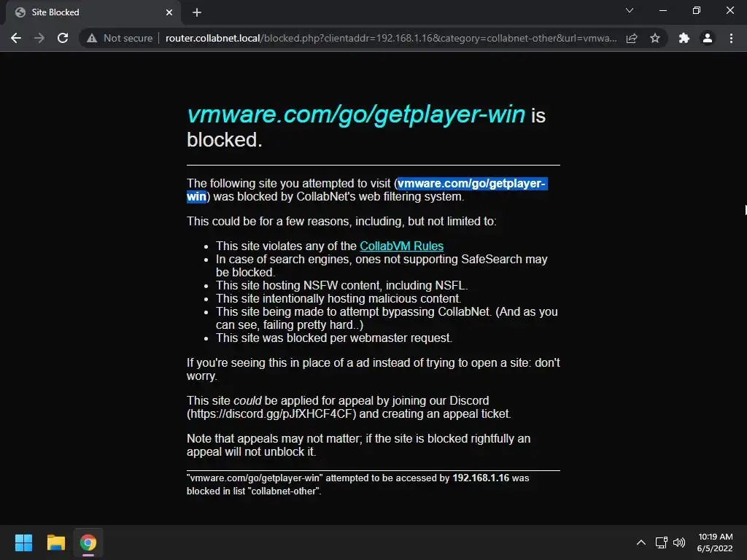The image size is (747, 560).
Task: Minimize the Chrome window
Action: pos(662,10)
